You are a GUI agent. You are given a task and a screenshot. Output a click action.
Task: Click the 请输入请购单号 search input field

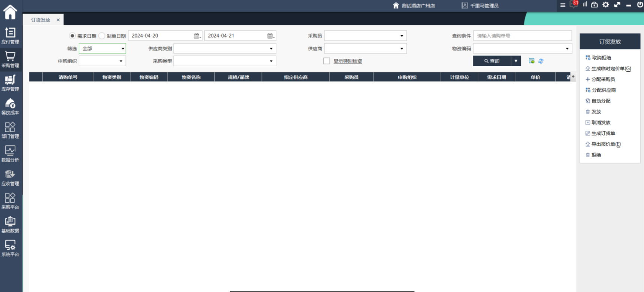pyautogui.click(x=522, y=36)
